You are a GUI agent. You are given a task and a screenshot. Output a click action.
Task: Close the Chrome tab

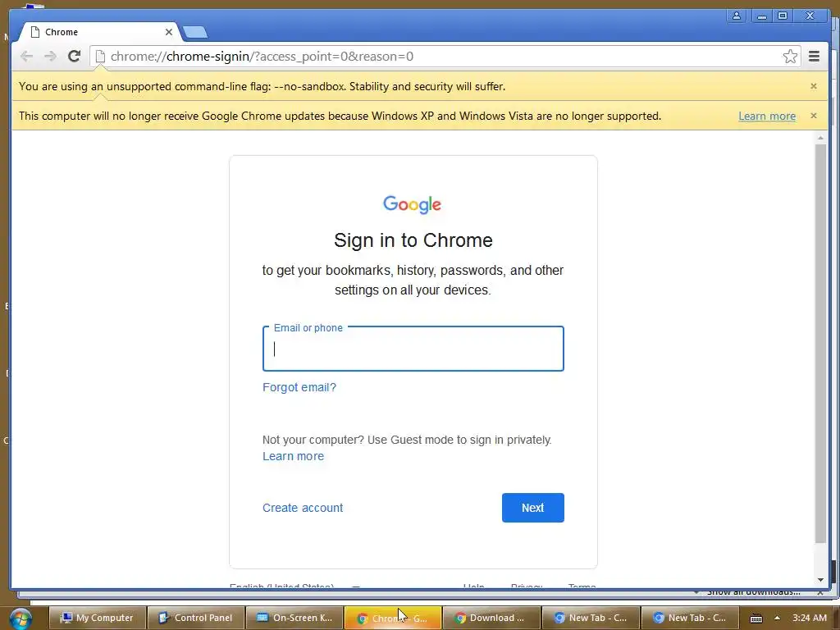(169, 32)
